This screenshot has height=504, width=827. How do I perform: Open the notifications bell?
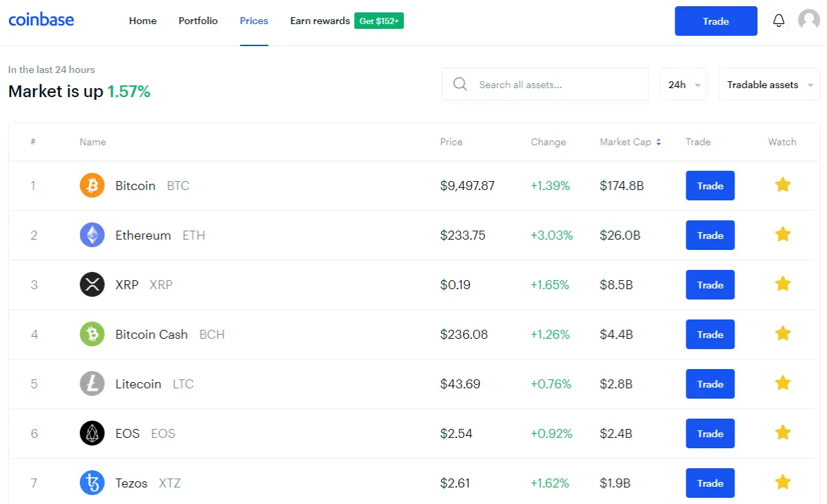click(x=779, y=21)
